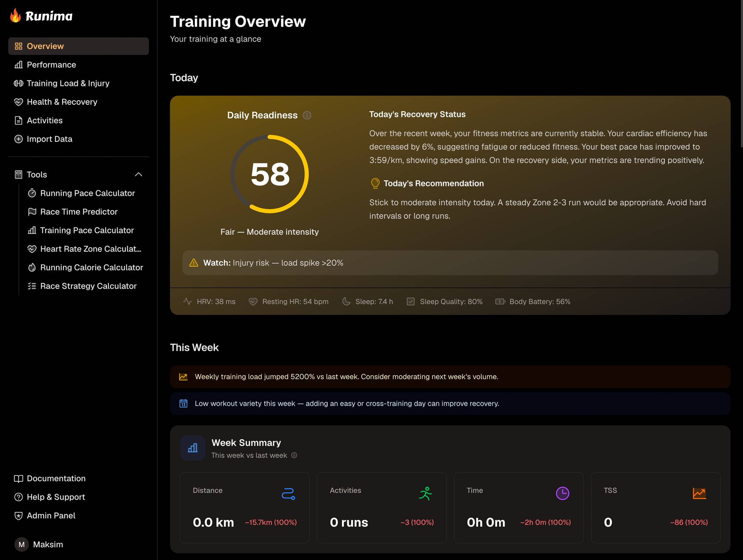Click the Time card clock icon
743x560 pixels.
(563, 493)
